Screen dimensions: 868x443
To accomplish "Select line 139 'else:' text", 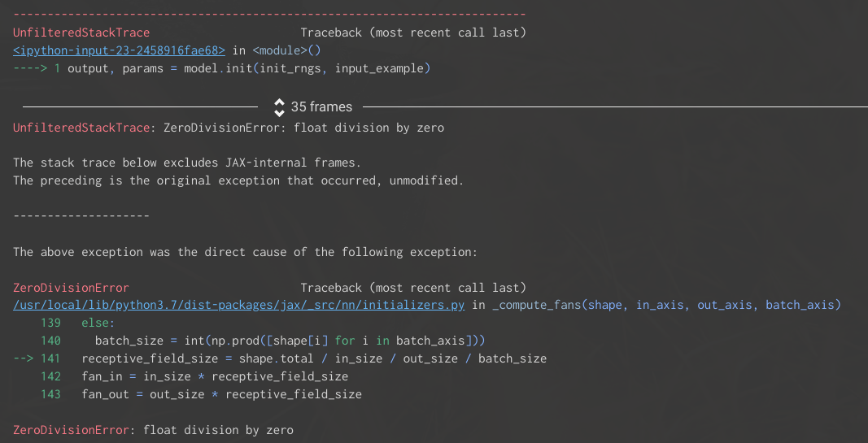I will tap(98, 323).
